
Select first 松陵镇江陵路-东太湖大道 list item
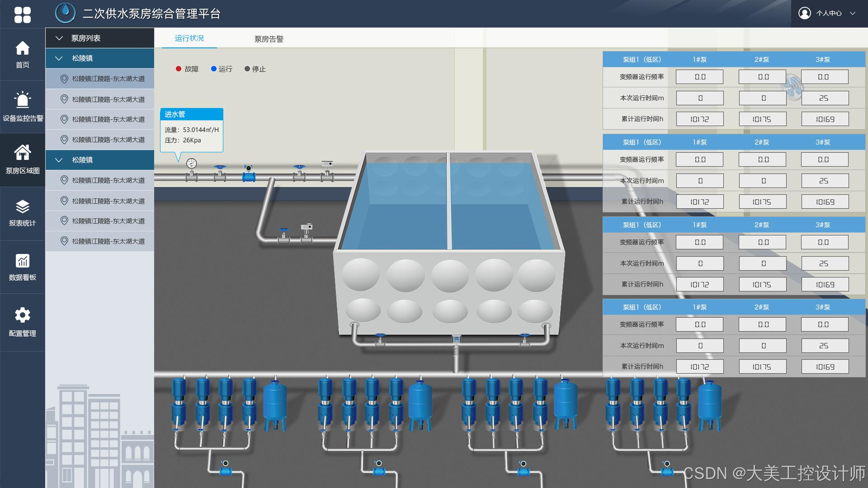pos(108,79)
